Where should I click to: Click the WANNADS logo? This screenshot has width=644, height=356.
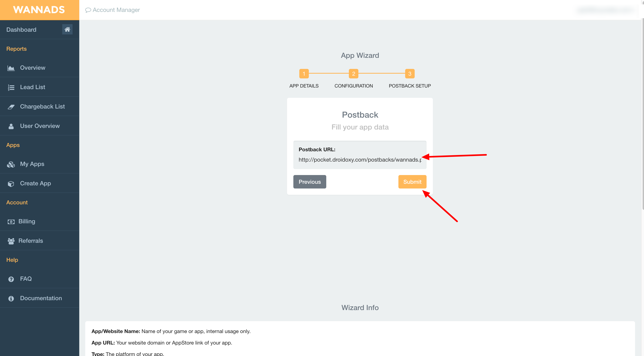[39, 10]
